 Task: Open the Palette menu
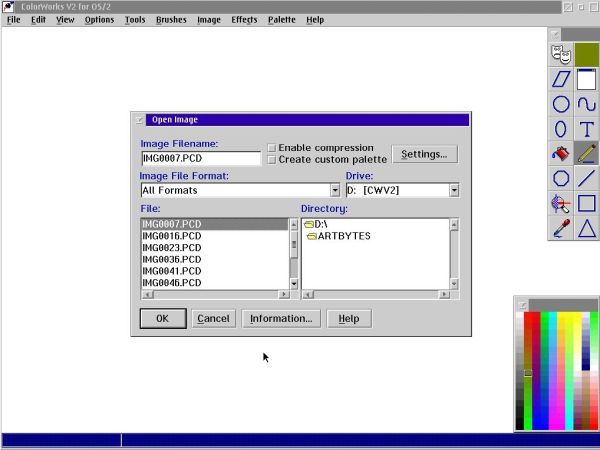pyautogui.click(x=282, y=20)
